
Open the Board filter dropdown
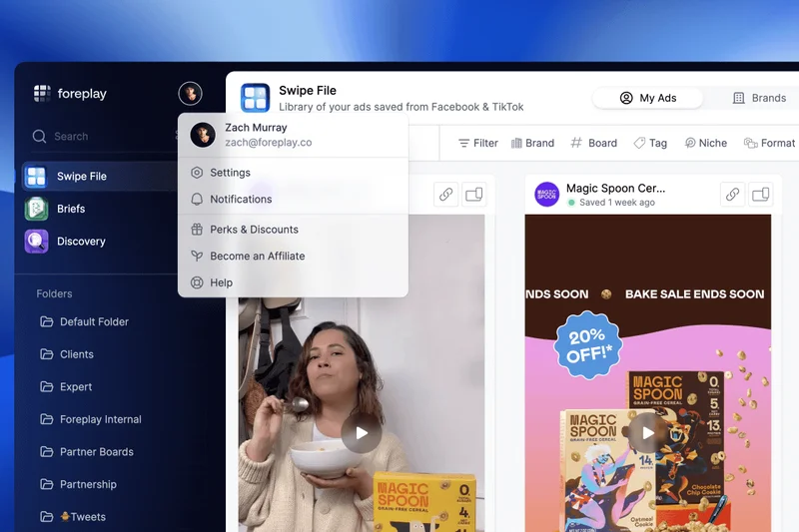tap(593, 143)
